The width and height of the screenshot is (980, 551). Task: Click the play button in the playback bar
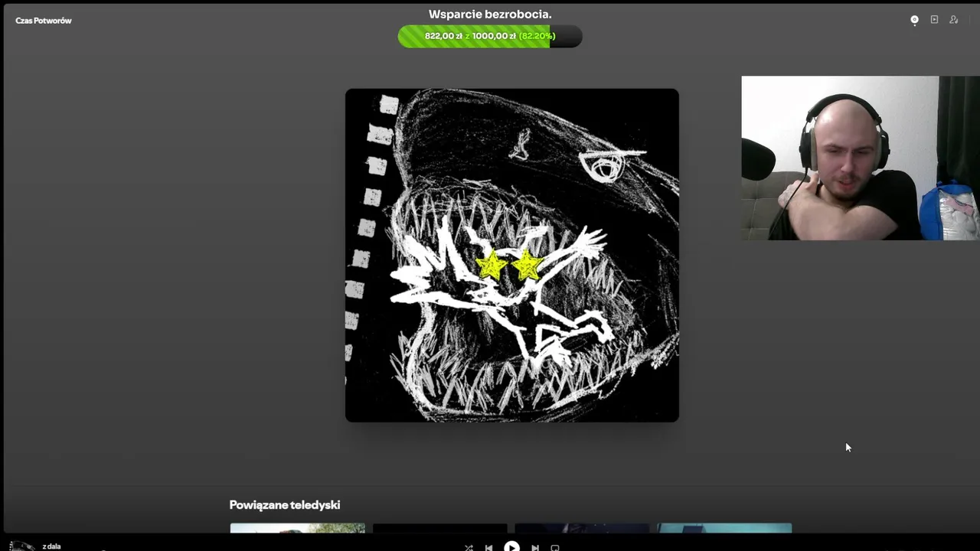[x=511, y=546]
